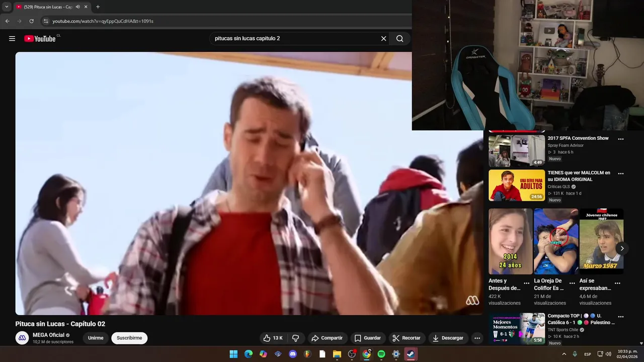Open Copilot from the taskbar

click(x=263, y=354)
